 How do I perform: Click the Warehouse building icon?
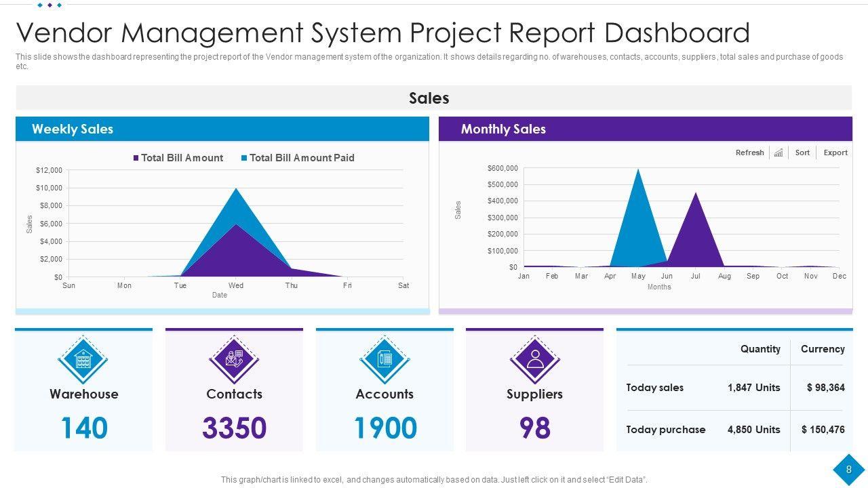pos(83,359)
